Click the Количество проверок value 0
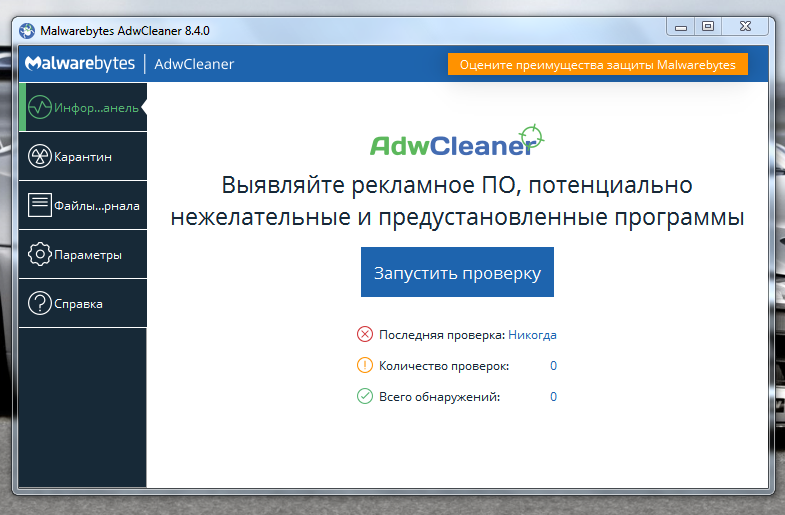 553,366
